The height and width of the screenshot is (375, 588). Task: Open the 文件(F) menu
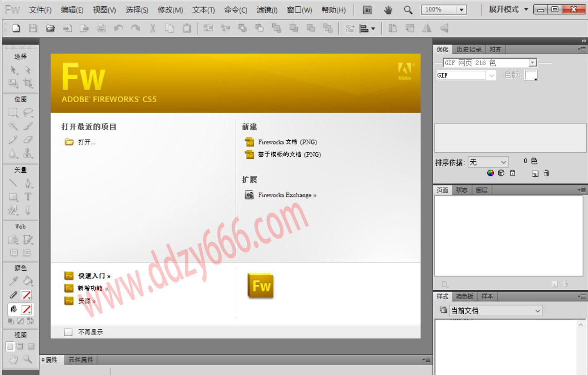pyautogui.click(x=40, y=10)
